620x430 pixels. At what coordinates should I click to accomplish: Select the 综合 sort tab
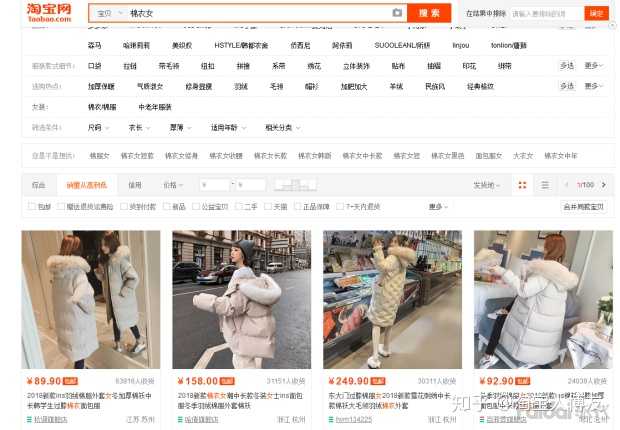38,185
